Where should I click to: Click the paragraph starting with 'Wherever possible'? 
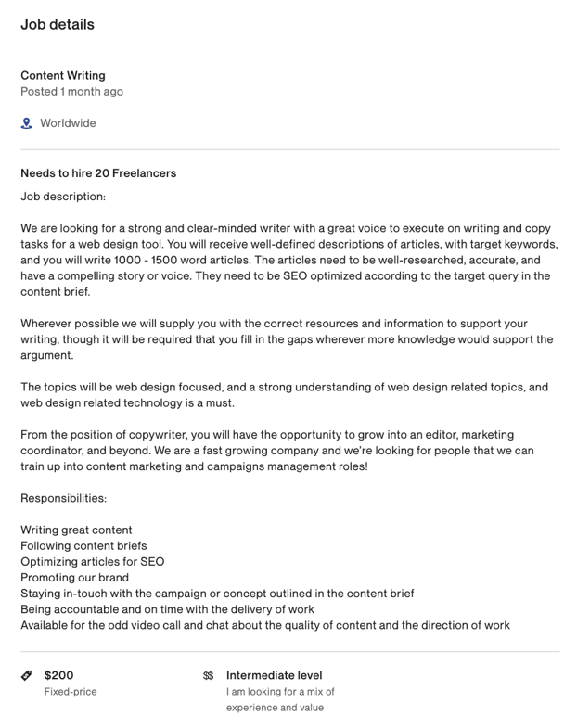[287, 339]
